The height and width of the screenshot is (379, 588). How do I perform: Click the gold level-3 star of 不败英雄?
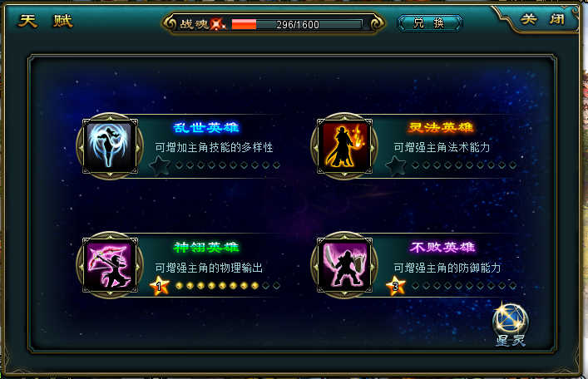396,286
